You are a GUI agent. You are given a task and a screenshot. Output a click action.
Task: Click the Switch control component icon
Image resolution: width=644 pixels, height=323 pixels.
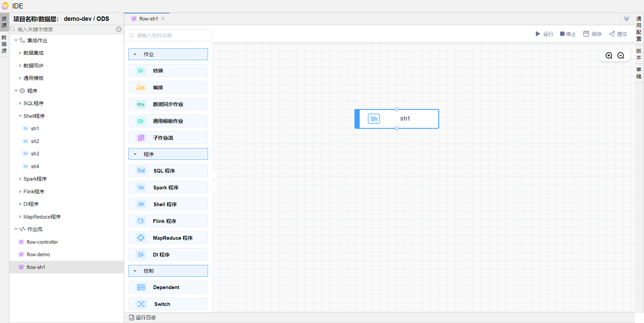coord(141,304)
